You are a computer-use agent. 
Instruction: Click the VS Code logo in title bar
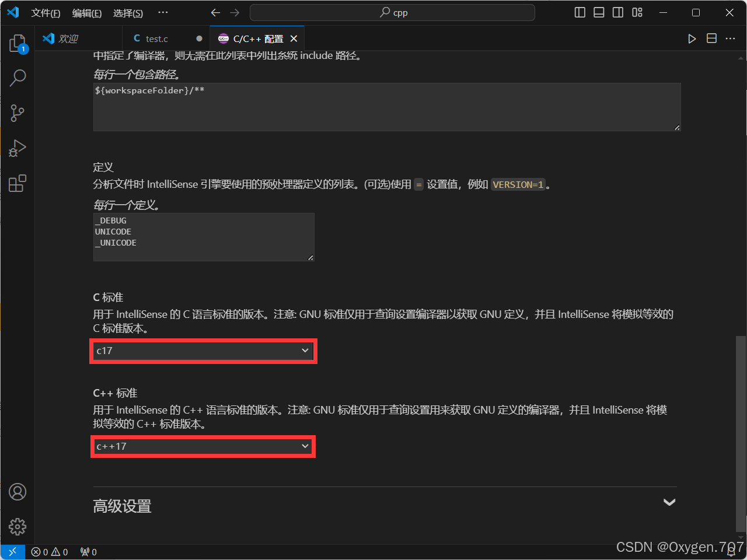point(13,12)
